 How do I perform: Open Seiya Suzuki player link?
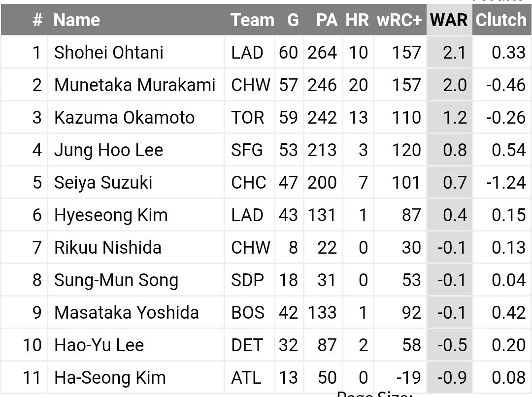(x=103, y=183)
